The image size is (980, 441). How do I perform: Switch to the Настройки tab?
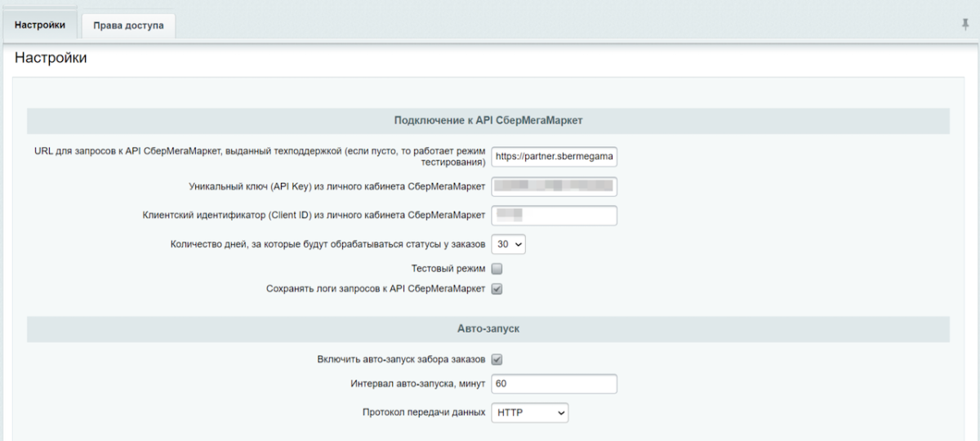[40, 25]
